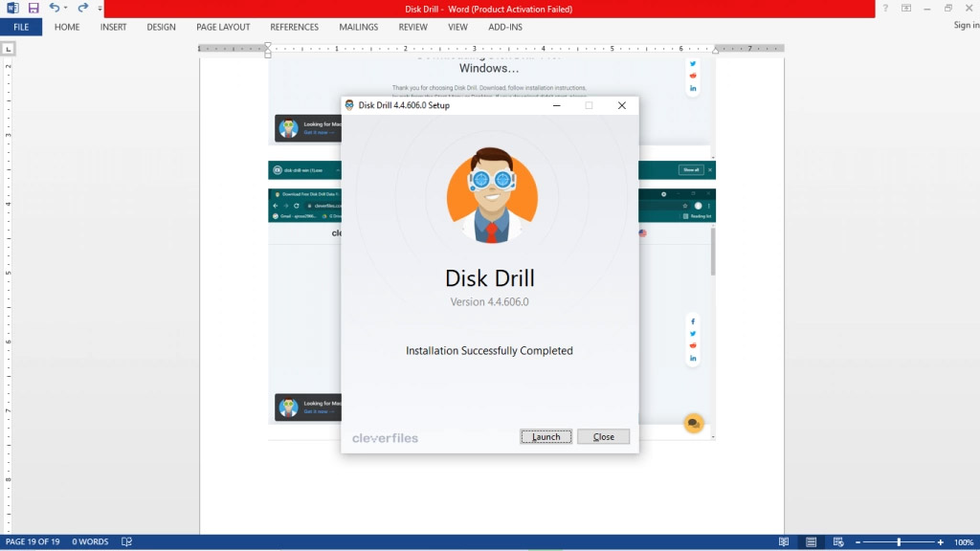The image size is (980, 551).
Task: Click the bookmark star icon in the browser bar
Action: tap(685, 206)
